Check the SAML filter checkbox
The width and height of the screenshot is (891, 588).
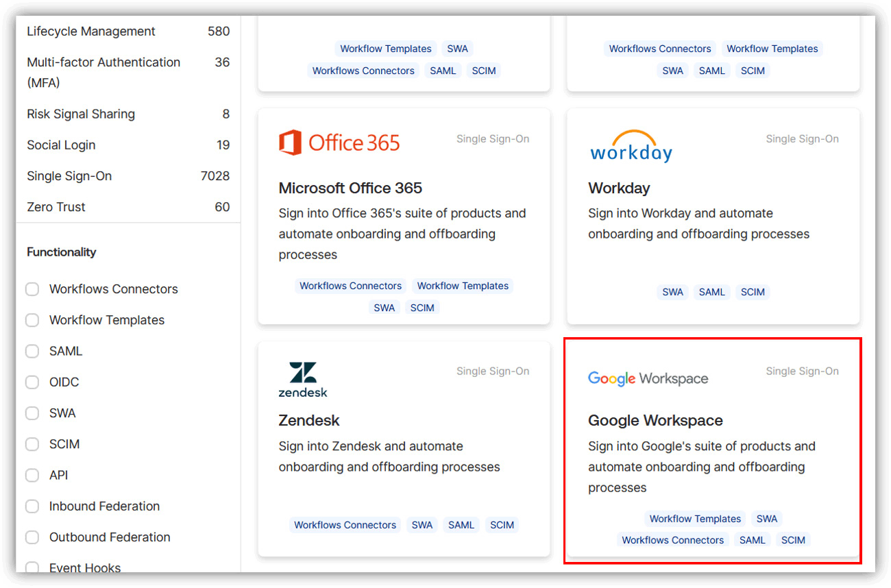pos(32,351)
